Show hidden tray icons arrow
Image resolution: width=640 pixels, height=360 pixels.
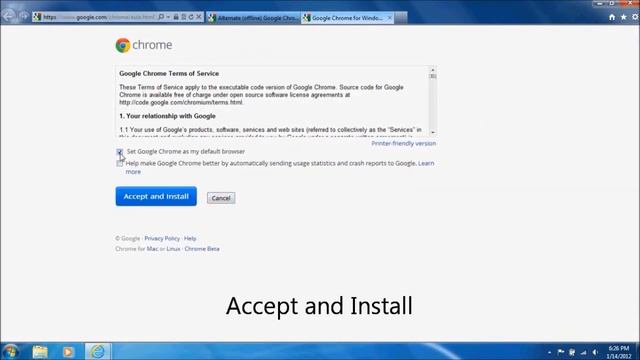[x=549, y=352]
